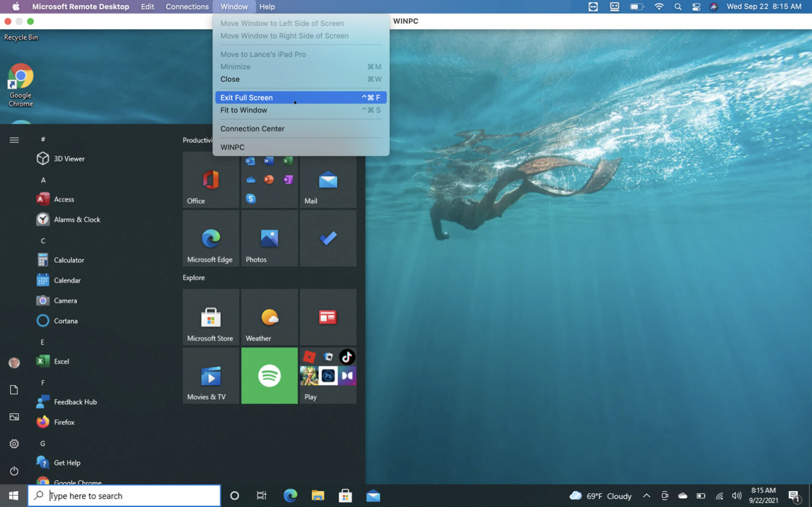Click the Cortana circle on taskbar
Image resolution: width=812 pixels, height=507 pixels.
(235, 496)
